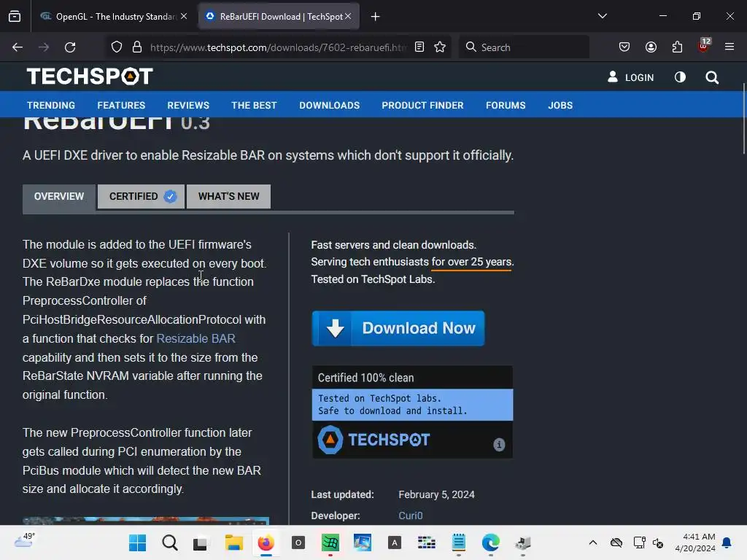747x560 pixels.
Task: Open developer Curi0 link
Action: (411, 516)
